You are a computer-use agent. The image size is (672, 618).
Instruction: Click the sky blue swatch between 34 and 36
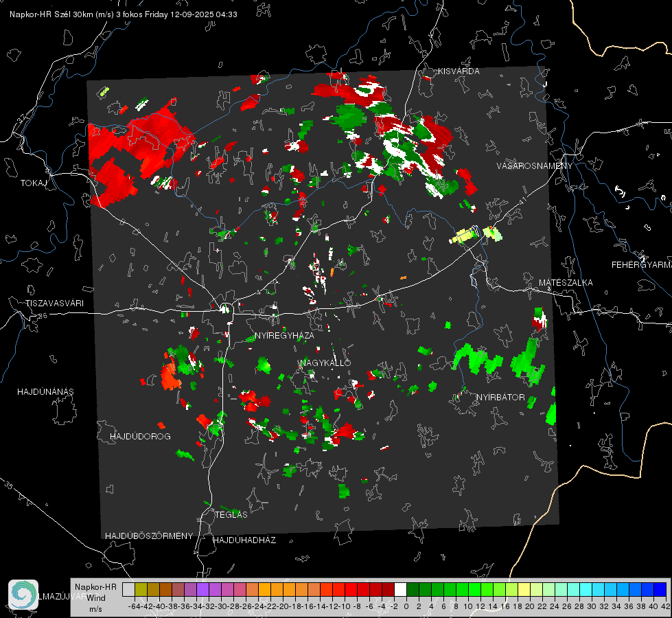coord(623,589)
